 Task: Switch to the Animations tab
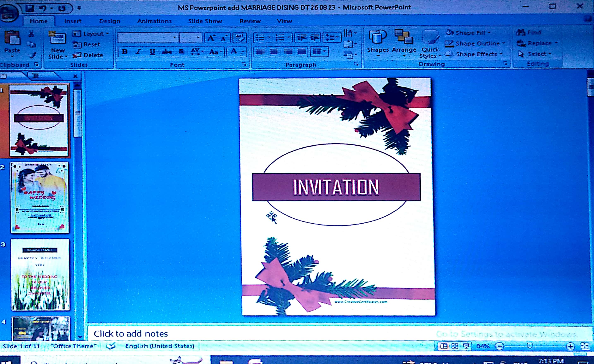(x=154, y=21)
